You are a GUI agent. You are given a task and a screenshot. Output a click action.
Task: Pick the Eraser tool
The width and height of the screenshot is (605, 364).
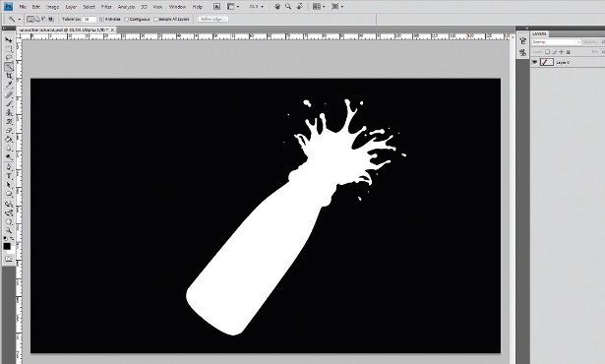pyautogui.click(x=9, y=131)
